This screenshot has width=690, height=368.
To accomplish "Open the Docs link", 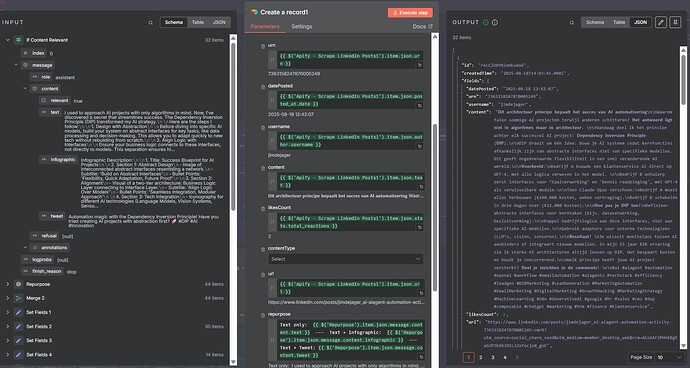I will pyautogui.click(x=422, y=26).
